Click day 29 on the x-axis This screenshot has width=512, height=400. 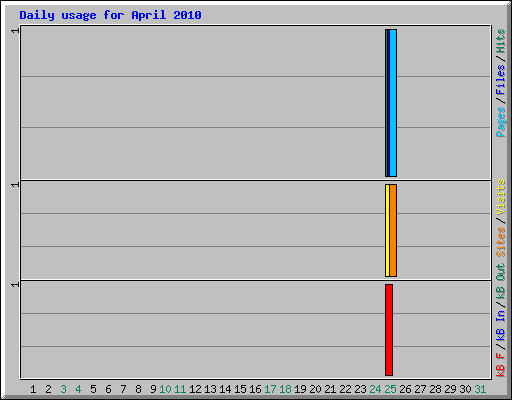450,389
